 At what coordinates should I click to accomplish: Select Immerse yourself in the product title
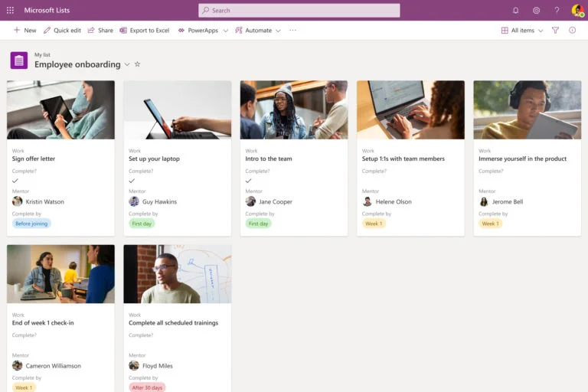(x=522, y=158)
